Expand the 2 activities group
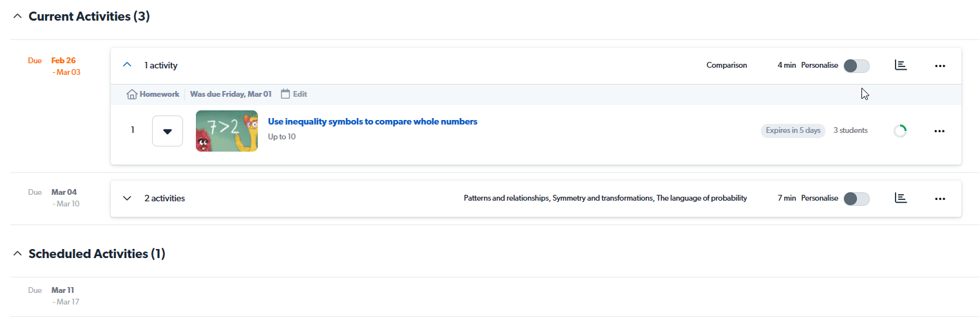 click(x=127, y=198)
